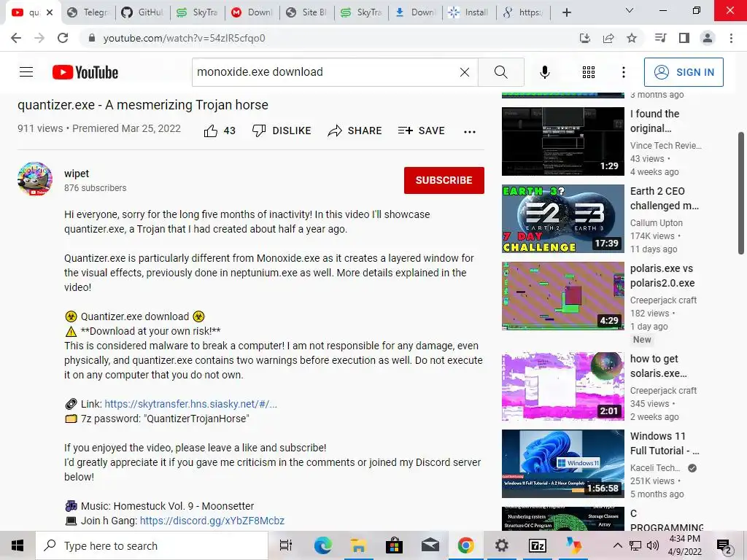Open more actions ellipsis under video

pos(470,132)
